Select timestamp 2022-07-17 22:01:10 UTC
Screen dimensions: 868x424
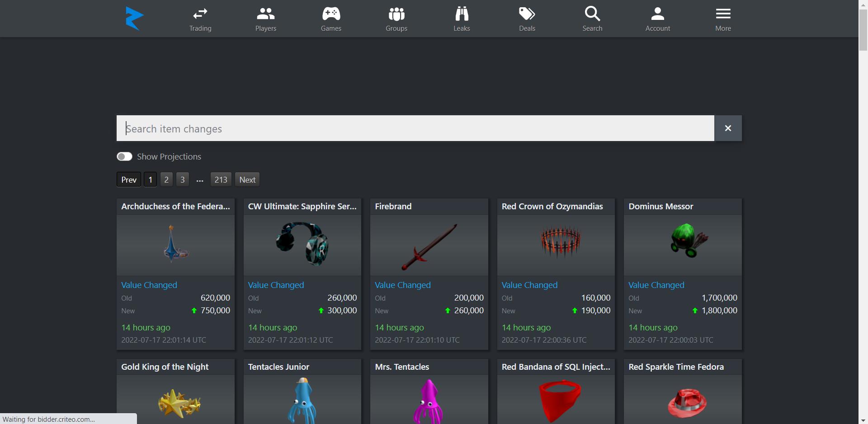[417, 340]
